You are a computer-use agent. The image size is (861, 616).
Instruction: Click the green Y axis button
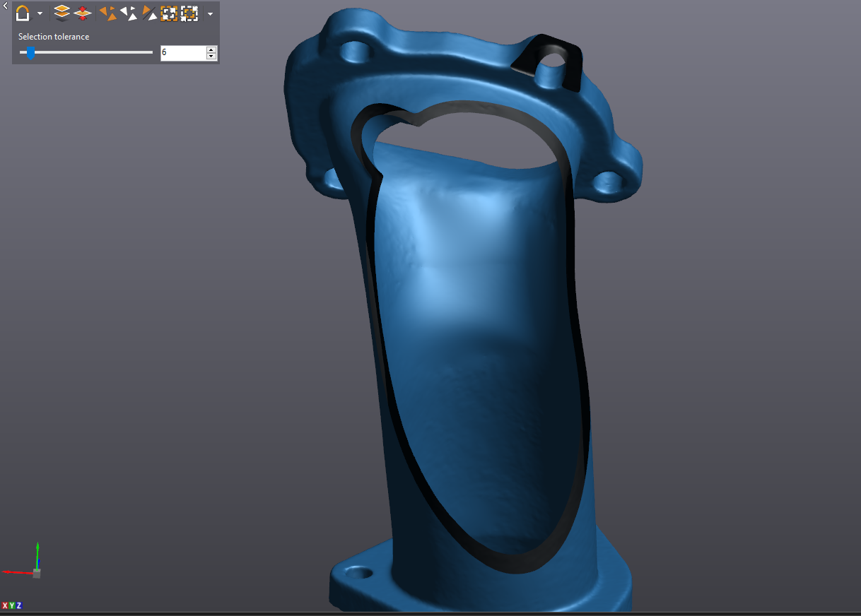click(x=12, y=605)
